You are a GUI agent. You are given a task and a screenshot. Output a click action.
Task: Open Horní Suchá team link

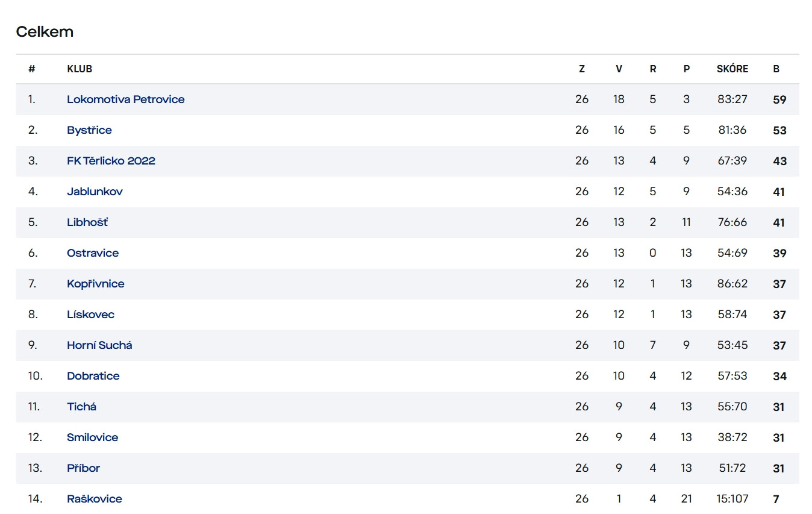[x=99, y=345]
